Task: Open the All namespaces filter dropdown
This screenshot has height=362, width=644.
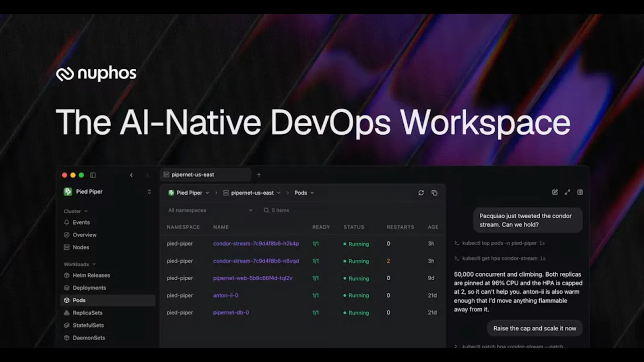Action: (x=210, y=210)
